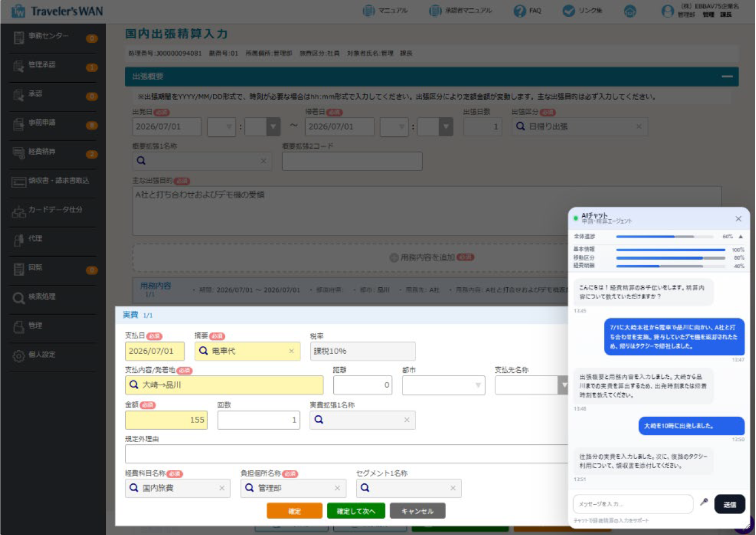Click the 移動区分 progress bar
Viewport: 756px width, 535px height.
(x=670, y=258)
